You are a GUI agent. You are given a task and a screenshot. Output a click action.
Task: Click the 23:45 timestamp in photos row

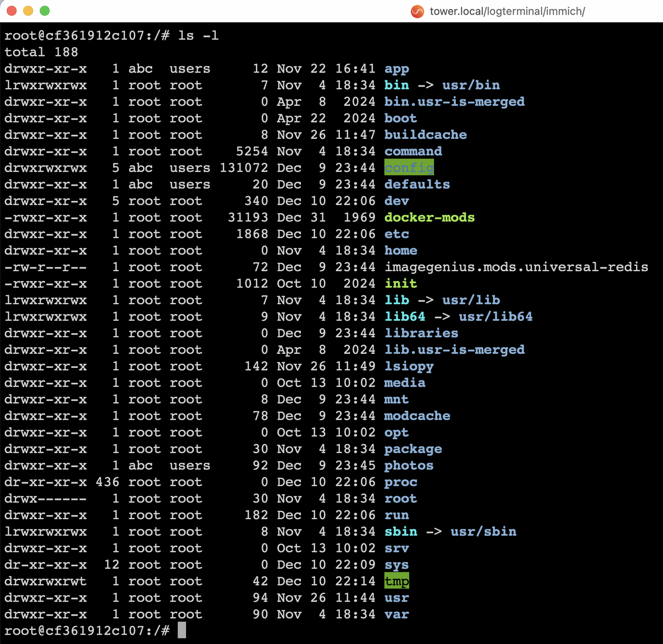point(355,466)
